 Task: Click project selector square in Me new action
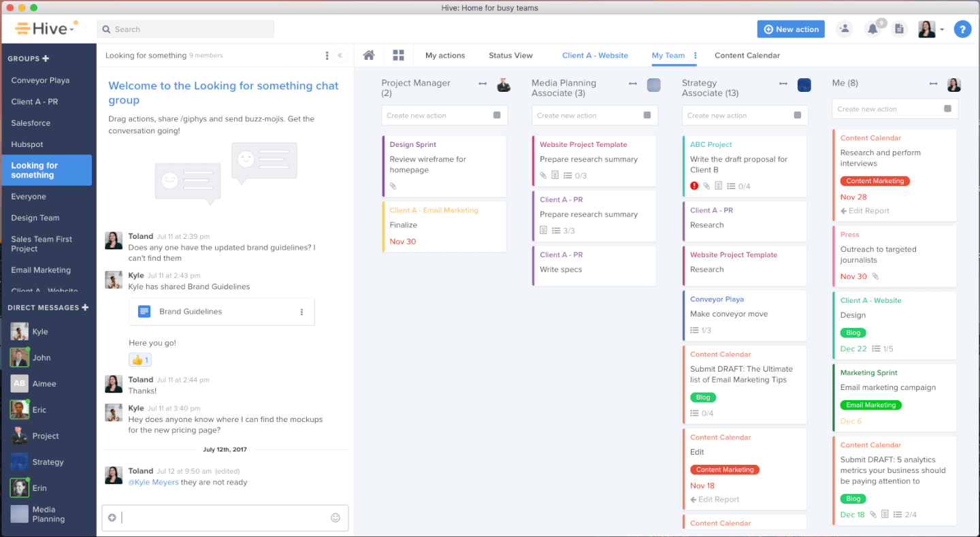[x=948, y=109]
